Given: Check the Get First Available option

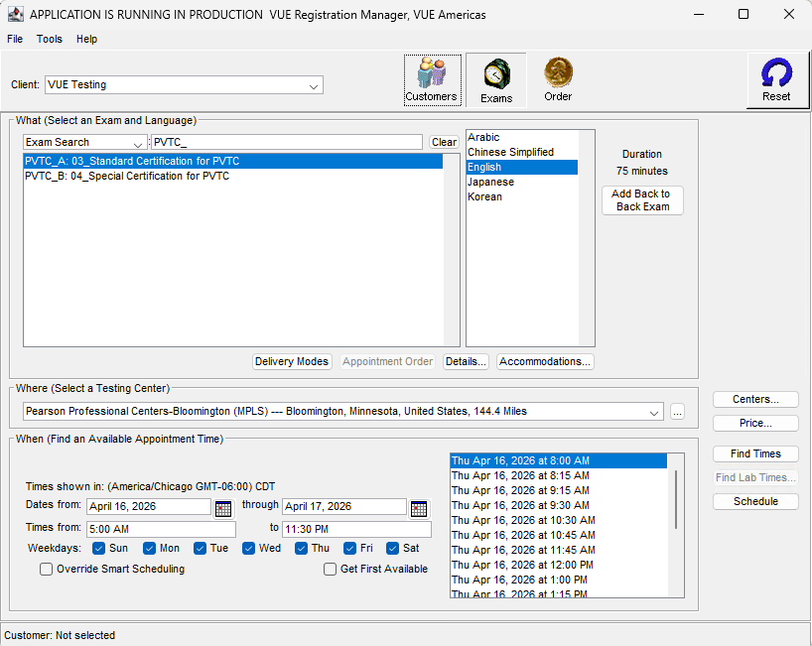Looking at the screenshot, I should tap(331, 570).
